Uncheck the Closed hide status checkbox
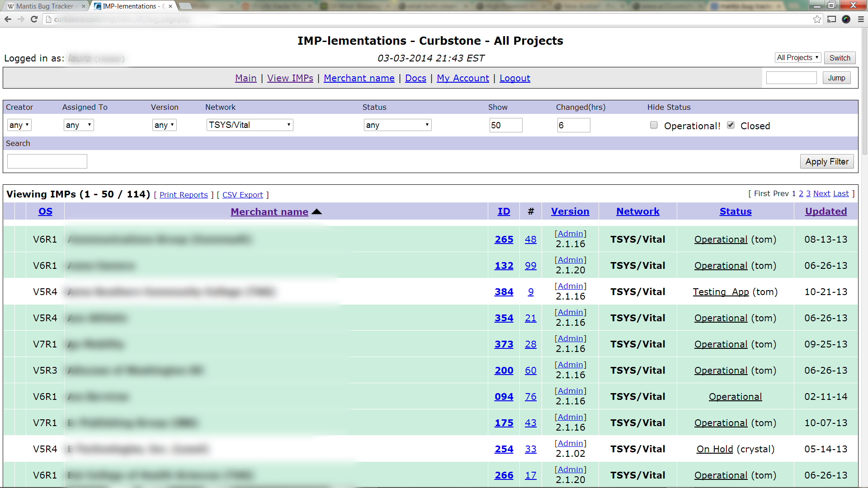The width and height of the screenshot is (868, 488). click(x=731, y=125)
